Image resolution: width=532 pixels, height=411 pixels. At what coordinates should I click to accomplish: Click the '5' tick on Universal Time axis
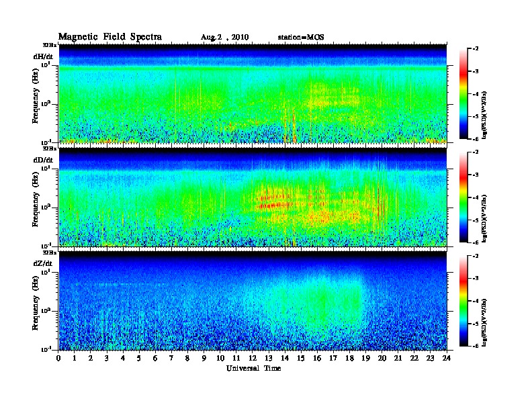139,358
